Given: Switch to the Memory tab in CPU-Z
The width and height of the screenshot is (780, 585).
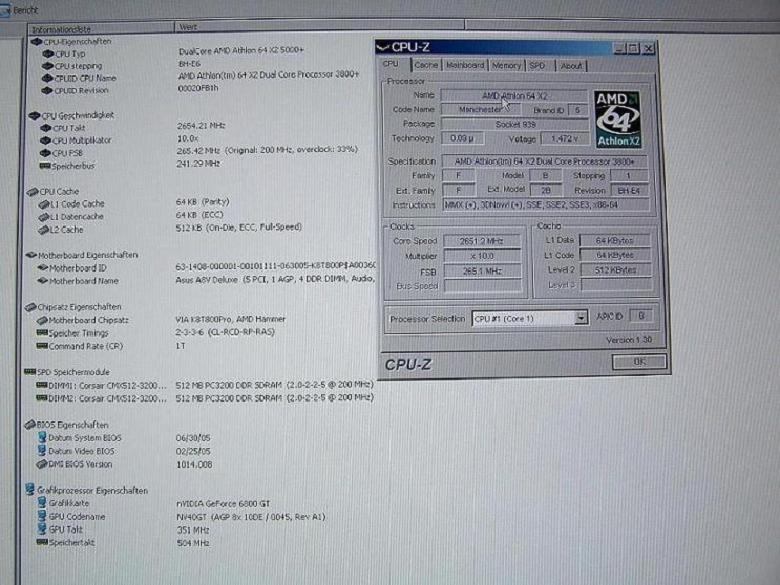Looking at the screenshot, I should click(x=506, y=66).
